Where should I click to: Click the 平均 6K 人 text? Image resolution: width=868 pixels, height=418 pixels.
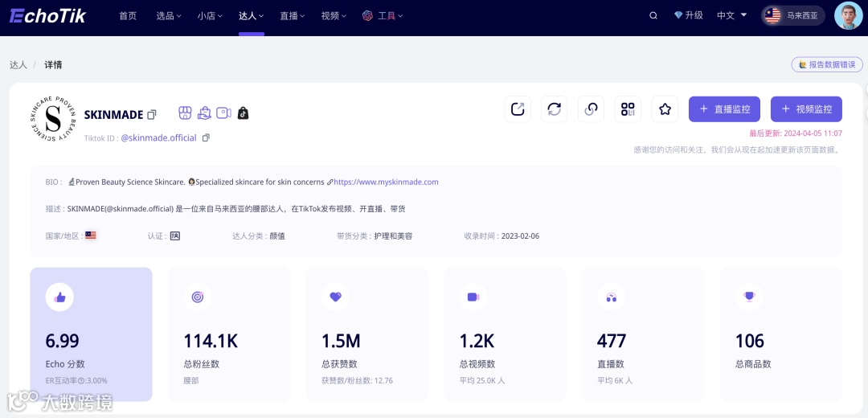coord(615,381)
